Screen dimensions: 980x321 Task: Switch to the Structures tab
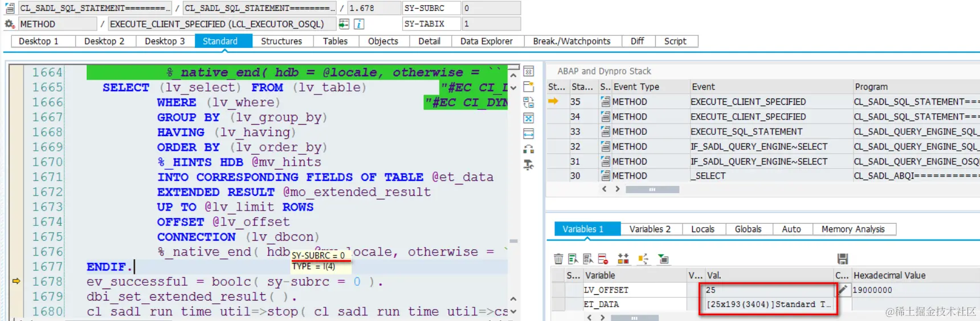tap(281, 41)
